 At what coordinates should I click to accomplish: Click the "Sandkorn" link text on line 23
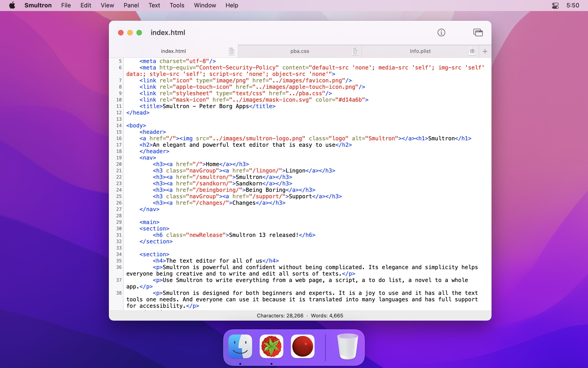click(x=249, y=184)
